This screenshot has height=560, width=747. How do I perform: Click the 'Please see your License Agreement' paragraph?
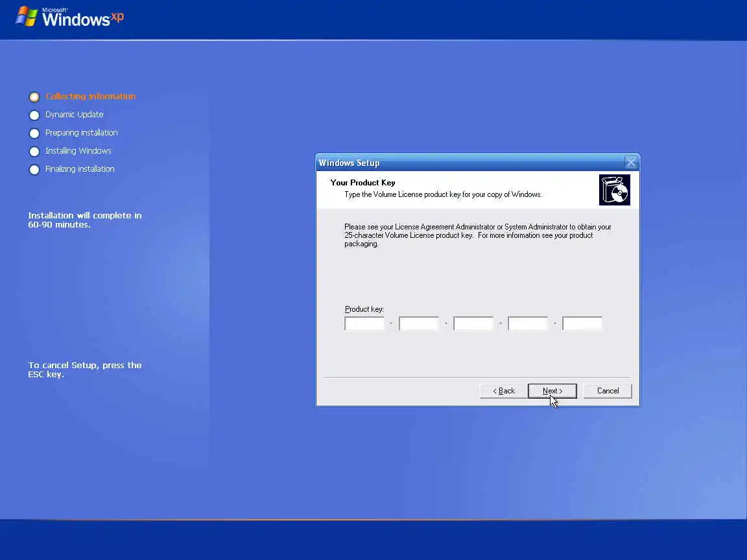click(x=478, y=235)
